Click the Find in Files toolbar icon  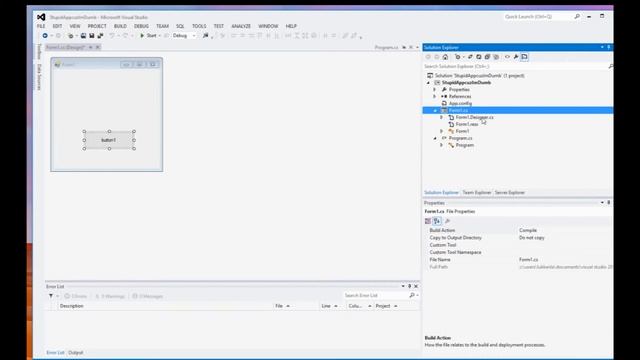coord(205,36)
